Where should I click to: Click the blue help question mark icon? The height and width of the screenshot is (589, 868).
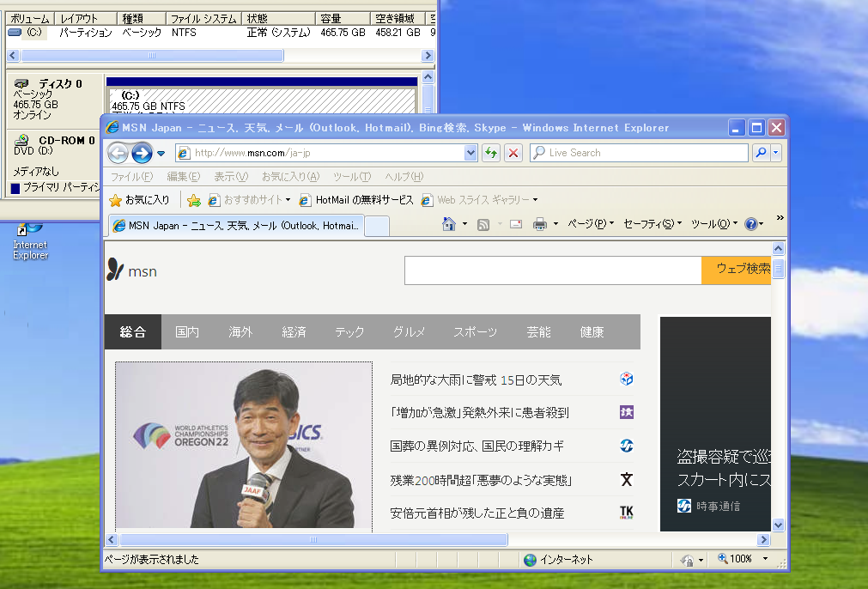(x=751, y=223)
